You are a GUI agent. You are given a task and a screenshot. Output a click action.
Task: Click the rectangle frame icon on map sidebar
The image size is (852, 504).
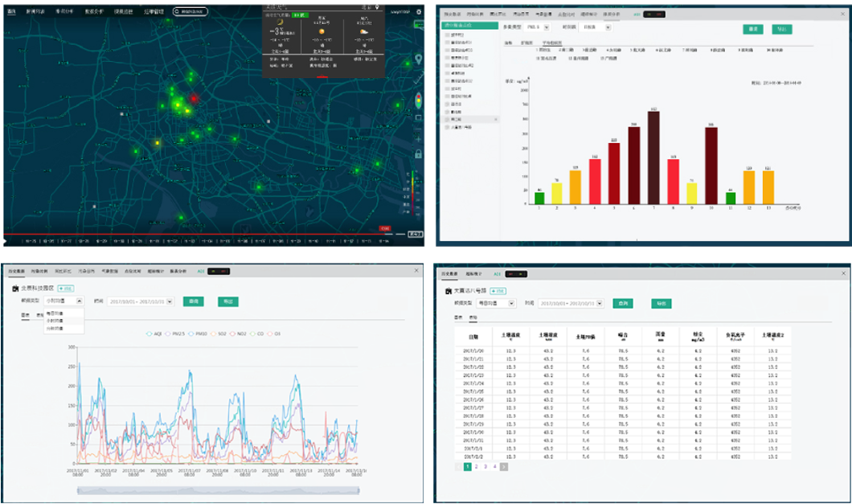tap(419, 117)
